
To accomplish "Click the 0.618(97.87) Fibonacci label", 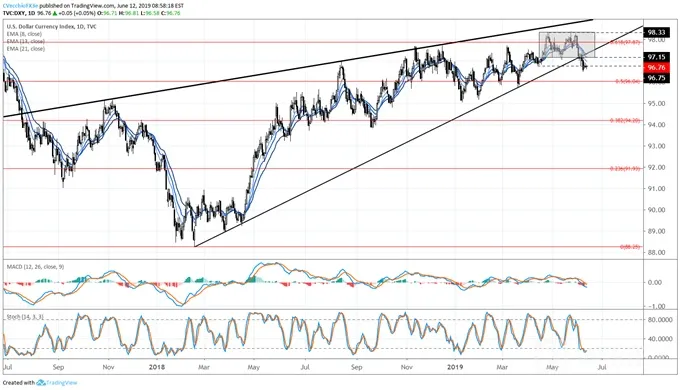I will coord(625,43).
